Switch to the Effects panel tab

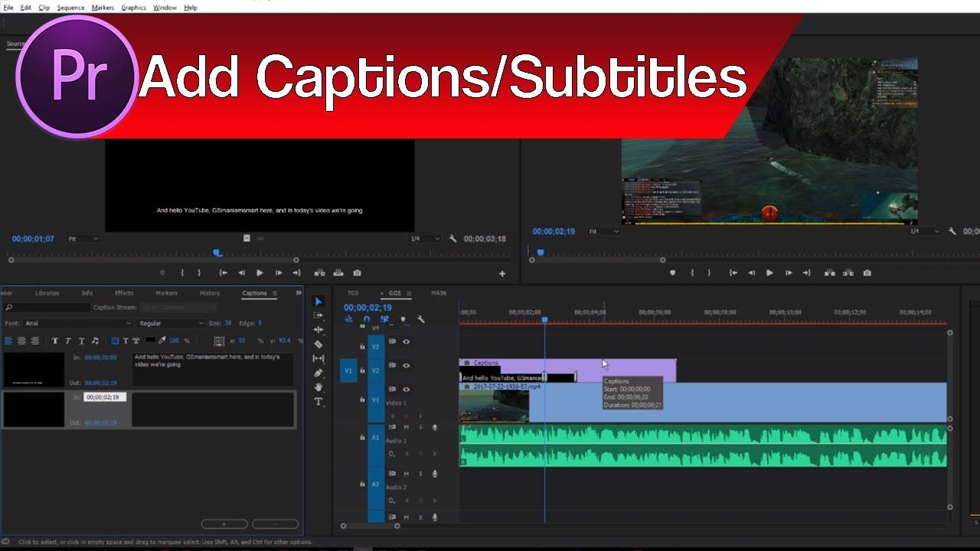124,293
